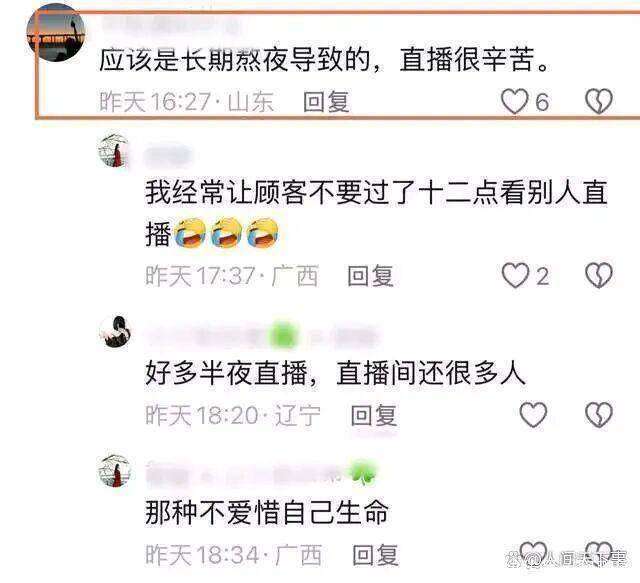This screenshot has width=640, height=583.
Task: Like the Shandong comment with 6 likes
Action: coord(515,101)
